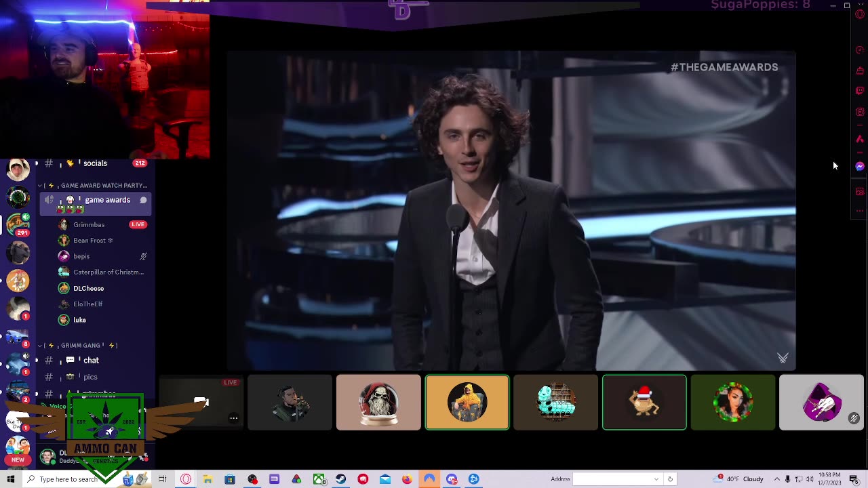Screen dimensions: 868x488
Task: Open the Windows notification center
Action: [854, 479]
